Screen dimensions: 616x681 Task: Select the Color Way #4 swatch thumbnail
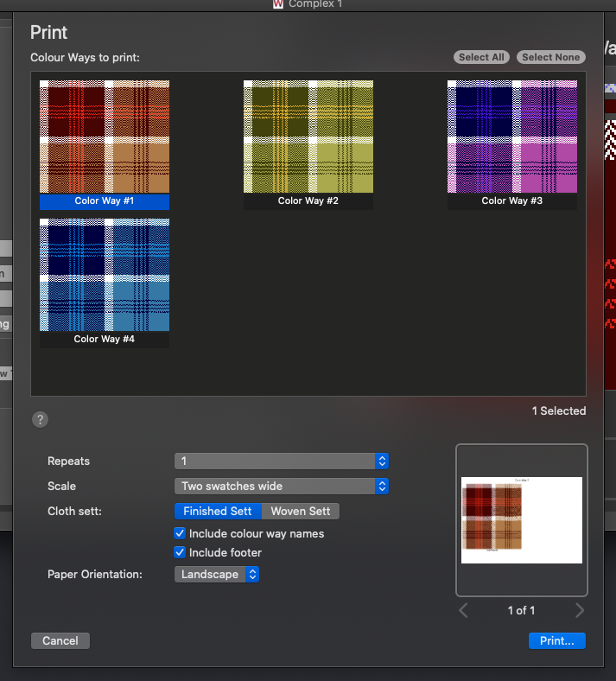pyautogui.click(x=105, y=275)
